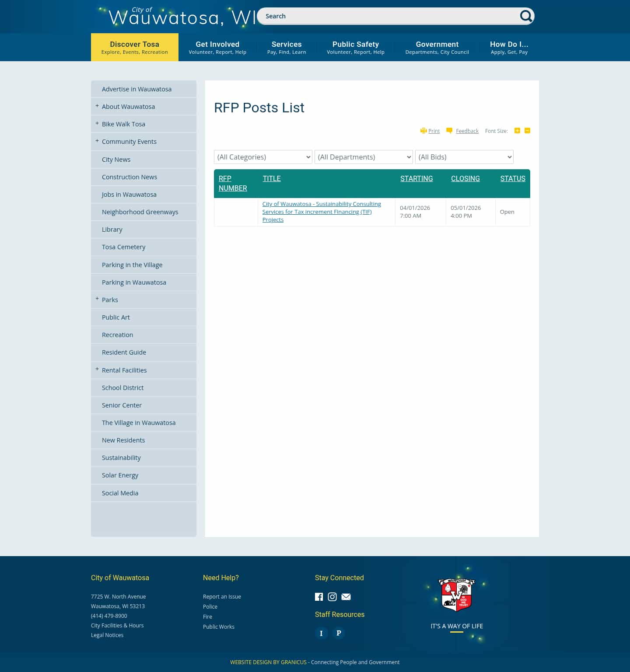Click the email envelope icon under Stay Connected

(x=346, y=597)
